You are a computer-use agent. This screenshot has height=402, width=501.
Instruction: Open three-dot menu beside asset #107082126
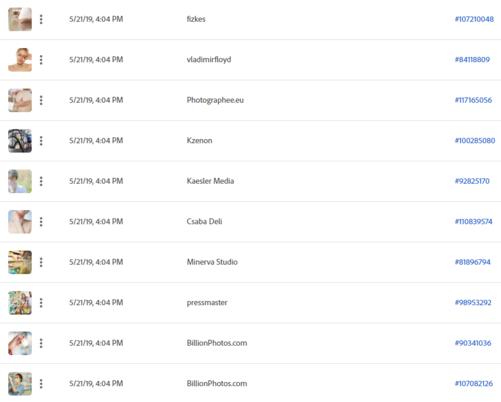[41, 384]
